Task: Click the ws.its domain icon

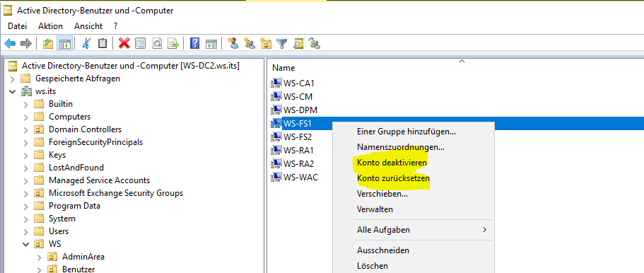Action: coord(27,91)
